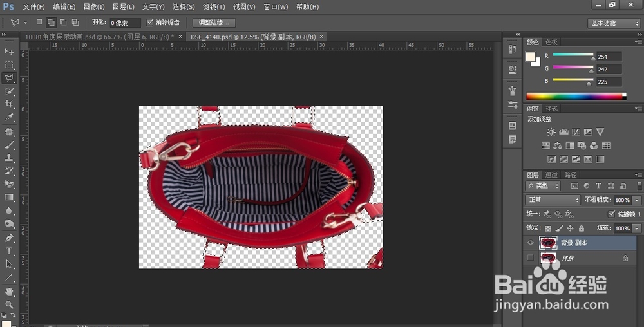Click the Lock all layer icon

click(x=581, y=228)
